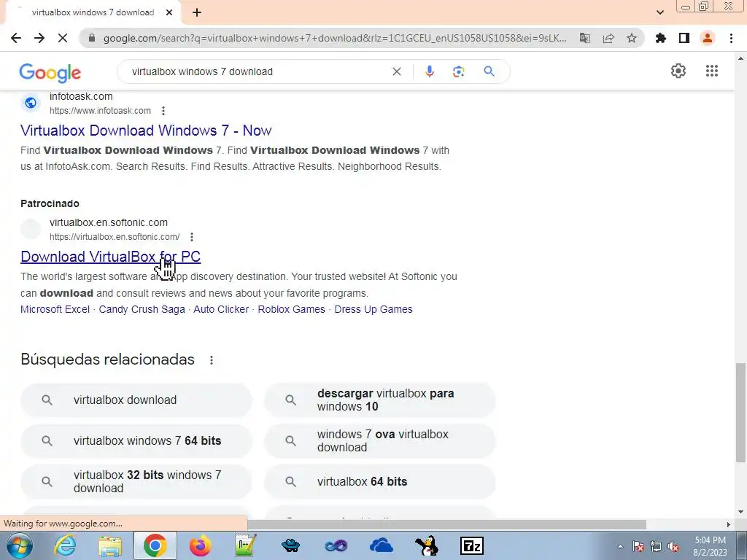The height and width of the screenshot is (560, 747).
Task: Click the horizontal scrollbar thumb
Action: (447, 524)
